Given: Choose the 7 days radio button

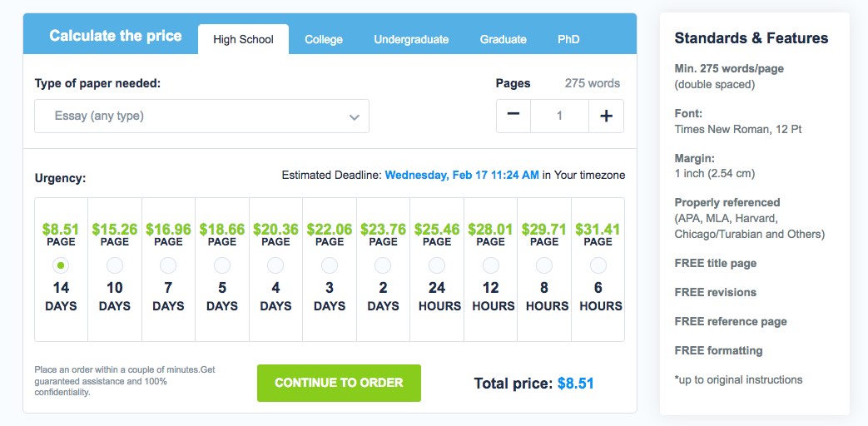Looking at the screenshot, I should tap(168, 265).
